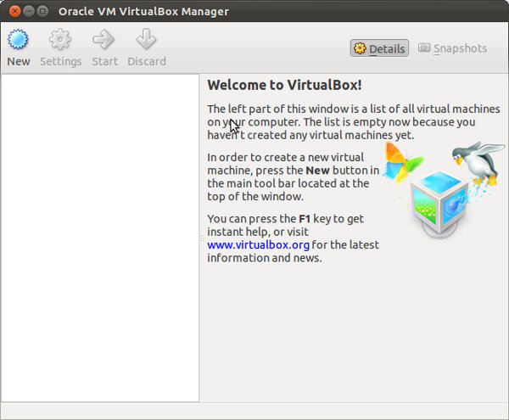Click the Start arrow toolbar icon
This screenshot has height=420, width=509.
[103, 39]
